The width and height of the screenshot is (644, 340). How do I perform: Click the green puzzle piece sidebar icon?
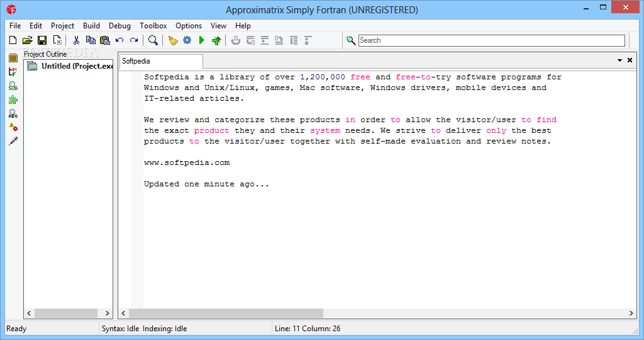[x=13, y=99]
